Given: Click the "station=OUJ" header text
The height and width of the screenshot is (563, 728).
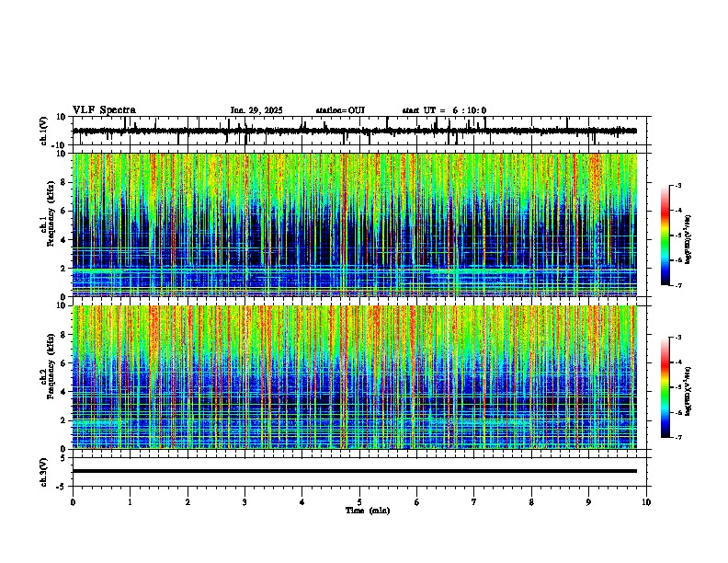Looking at the screenshot, I should [340, 110].
